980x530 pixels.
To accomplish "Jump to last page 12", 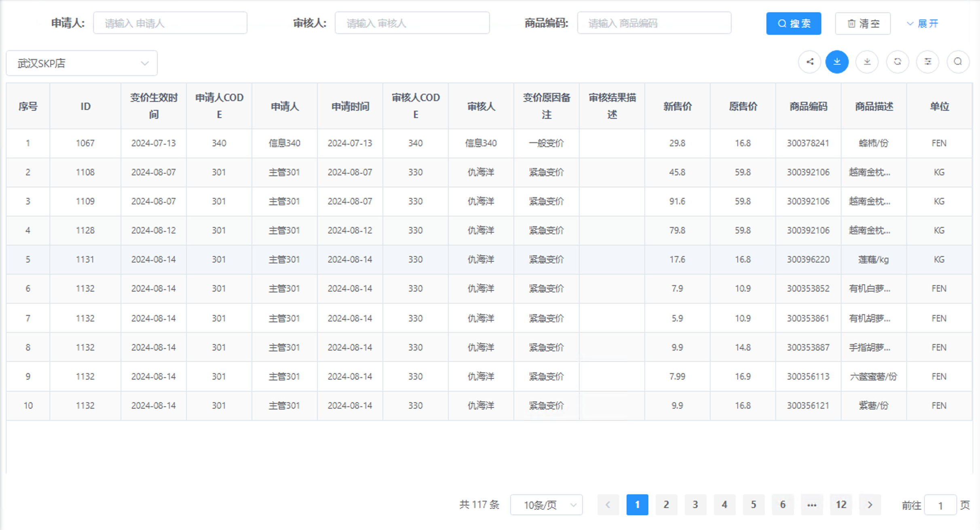I will click(841, 505).
